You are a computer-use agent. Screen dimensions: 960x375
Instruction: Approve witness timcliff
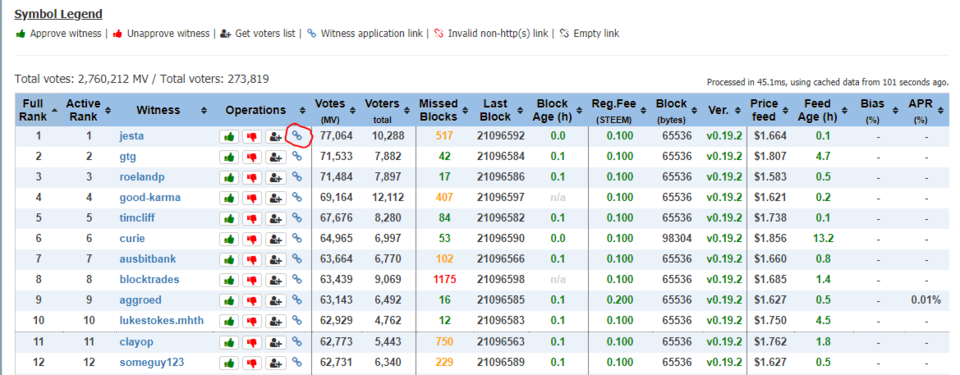[x=230, y=219]
